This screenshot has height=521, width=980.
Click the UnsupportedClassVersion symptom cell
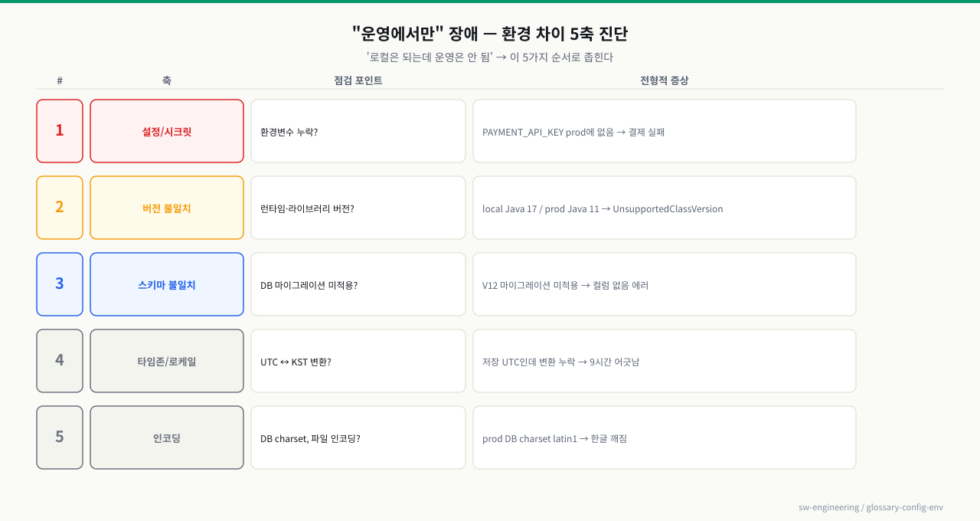coord(665,208)
